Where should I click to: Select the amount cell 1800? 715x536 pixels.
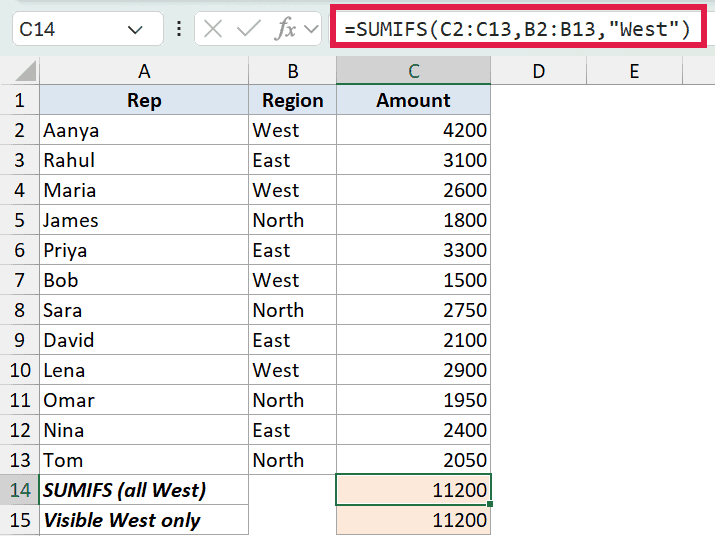pyautogui.click(x=414, y=220)
